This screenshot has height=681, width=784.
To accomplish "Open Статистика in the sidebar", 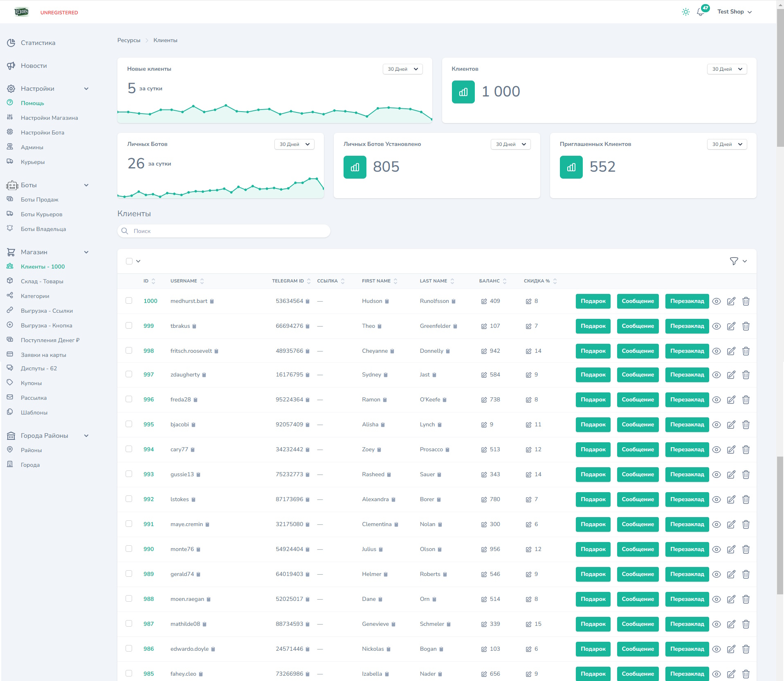I will coord(38,43).
